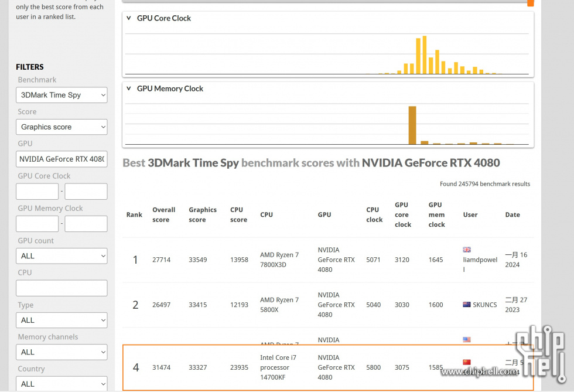Select overall score 27714 in rank 1 row

162,260
